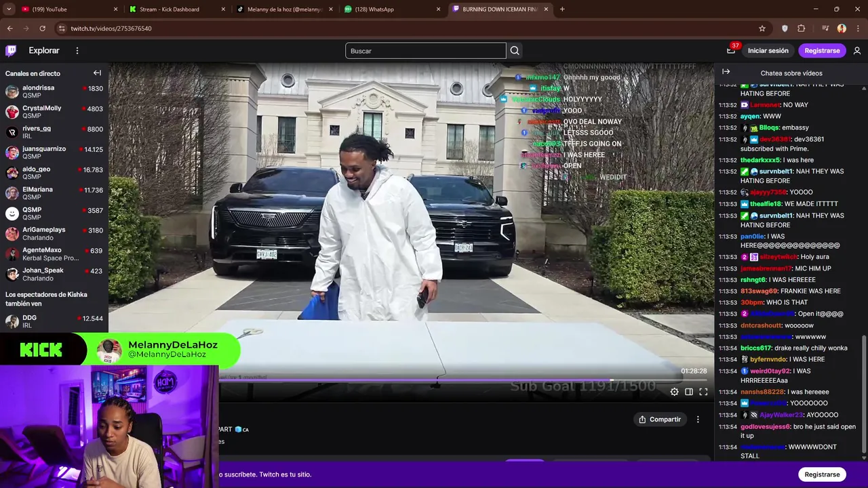Open the DDG recommended channel
868x488 pixels.
54,321
